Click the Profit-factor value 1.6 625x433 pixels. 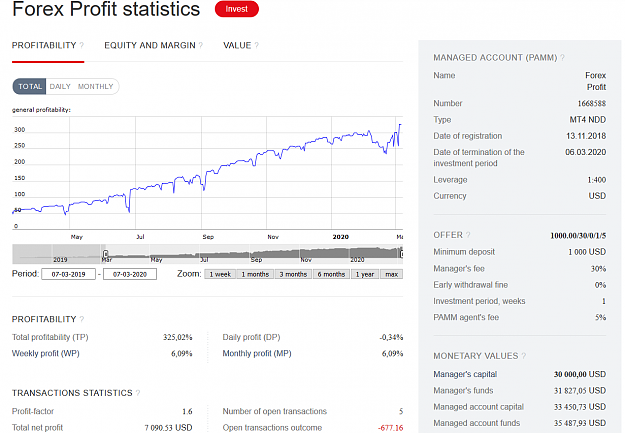click(x=187, y=411)
